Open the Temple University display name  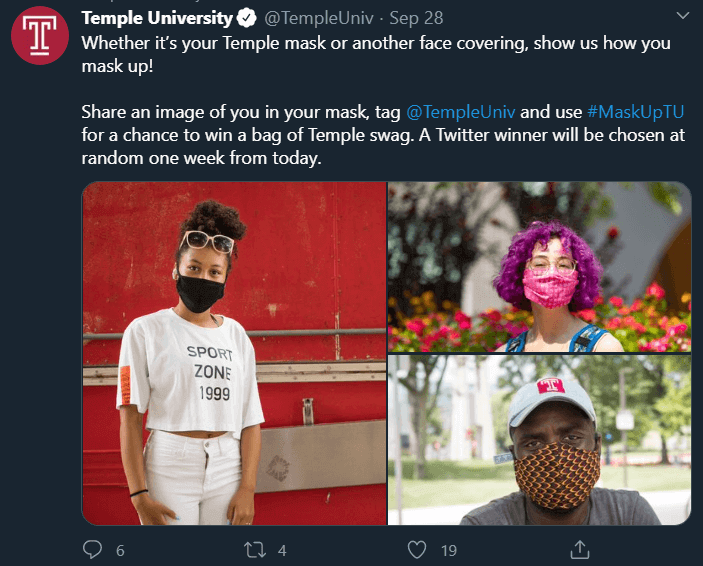pos(156,18)
